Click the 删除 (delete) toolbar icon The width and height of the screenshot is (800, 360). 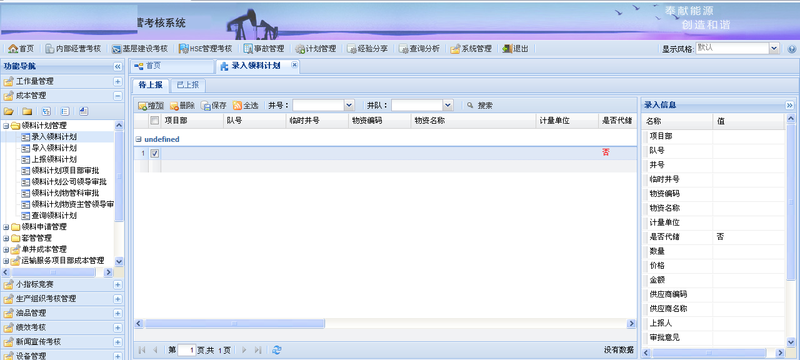[x=174, y=106]
